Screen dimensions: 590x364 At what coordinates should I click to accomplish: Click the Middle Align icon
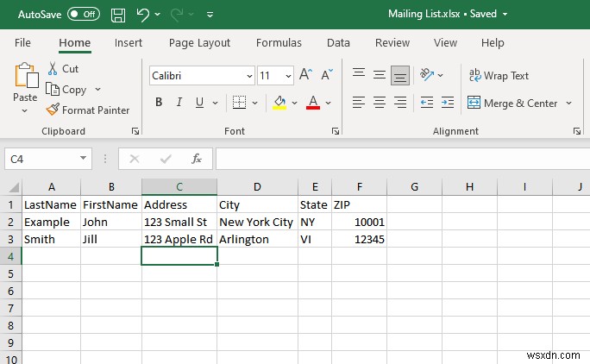(x=380, y=75)
